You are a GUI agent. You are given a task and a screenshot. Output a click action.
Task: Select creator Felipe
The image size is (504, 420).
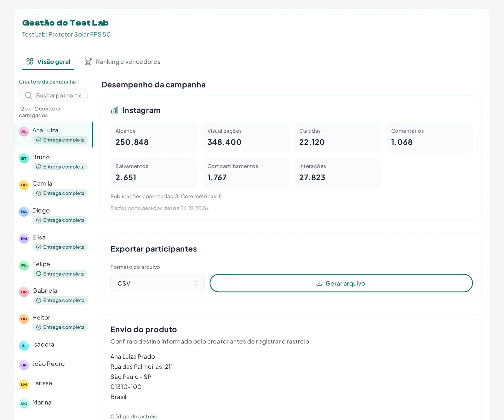[x=53, y=269]
